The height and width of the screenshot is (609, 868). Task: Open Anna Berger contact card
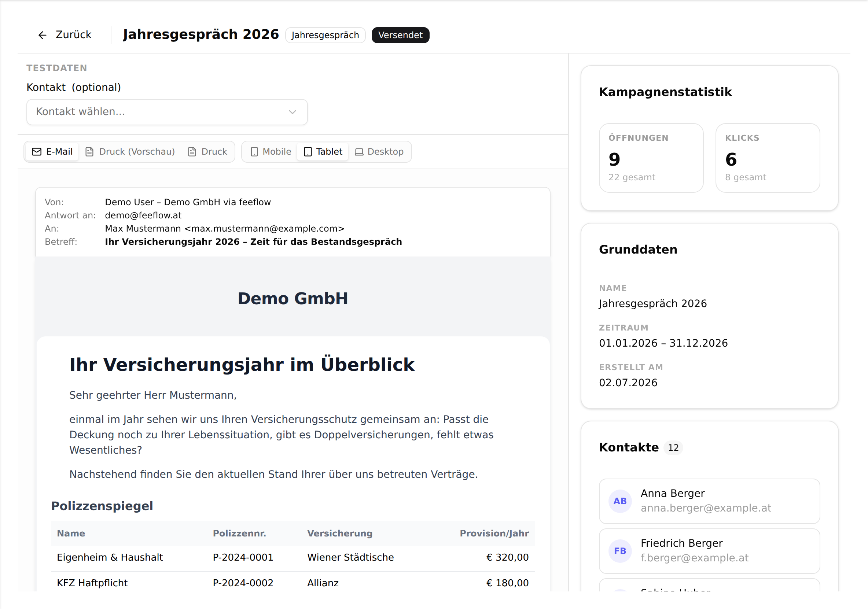click(709, 501)
